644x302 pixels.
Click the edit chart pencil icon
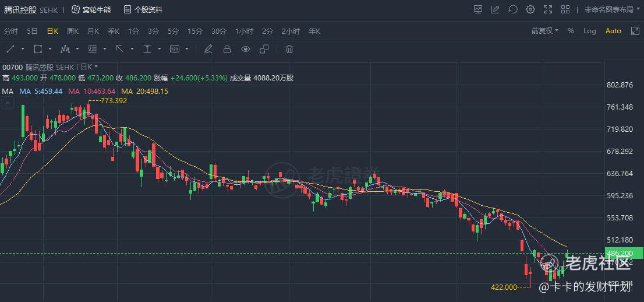pyautogui.click(x=496, y=9)
